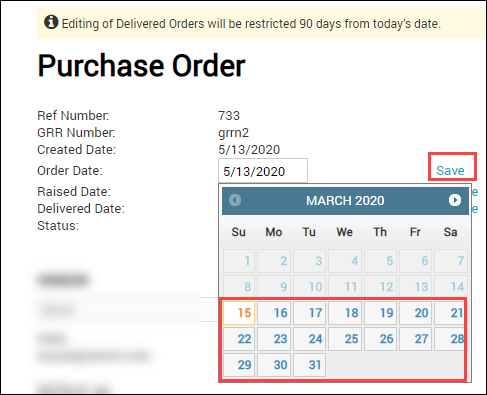Viewport: 487px width, 395px height.
Task: Click disabled date 9 in calendar
Action: pos(274,287)
